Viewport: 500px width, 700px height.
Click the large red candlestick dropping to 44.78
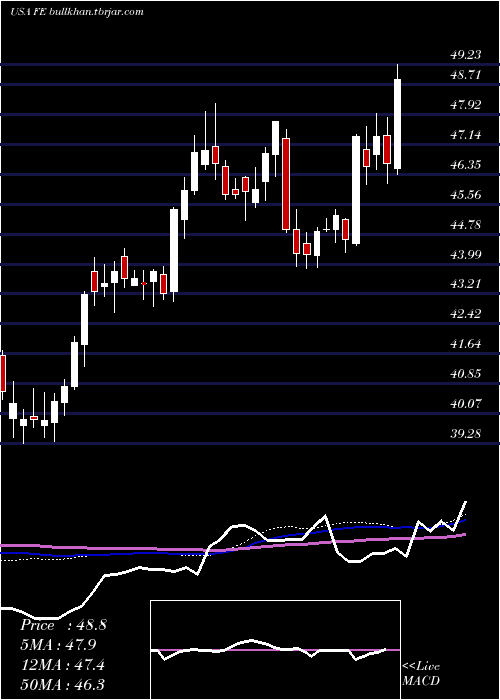[286, 183]
